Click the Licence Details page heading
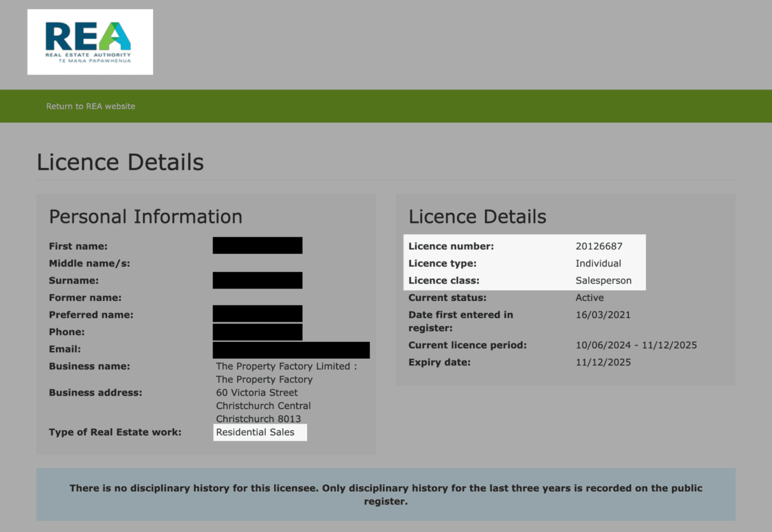Image resolution: width=772 pixels, height=532 pixels. tap(120, 162)
